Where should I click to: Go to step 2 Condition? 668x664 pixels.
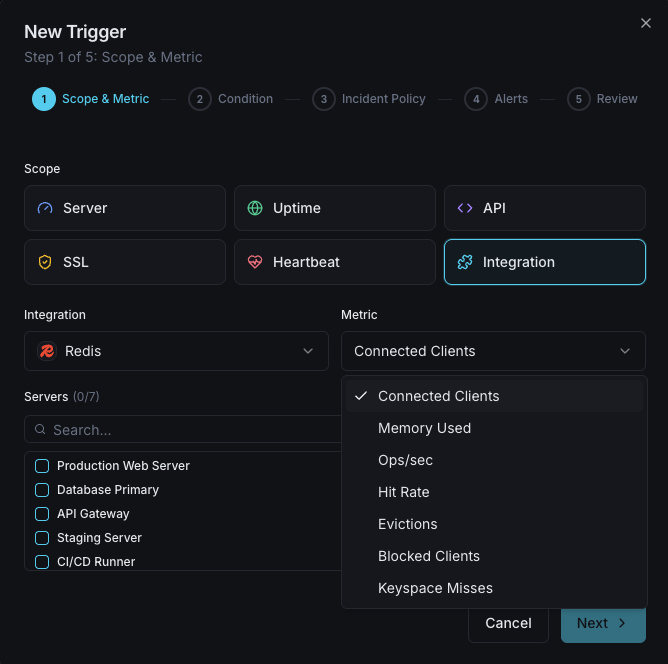230,99
